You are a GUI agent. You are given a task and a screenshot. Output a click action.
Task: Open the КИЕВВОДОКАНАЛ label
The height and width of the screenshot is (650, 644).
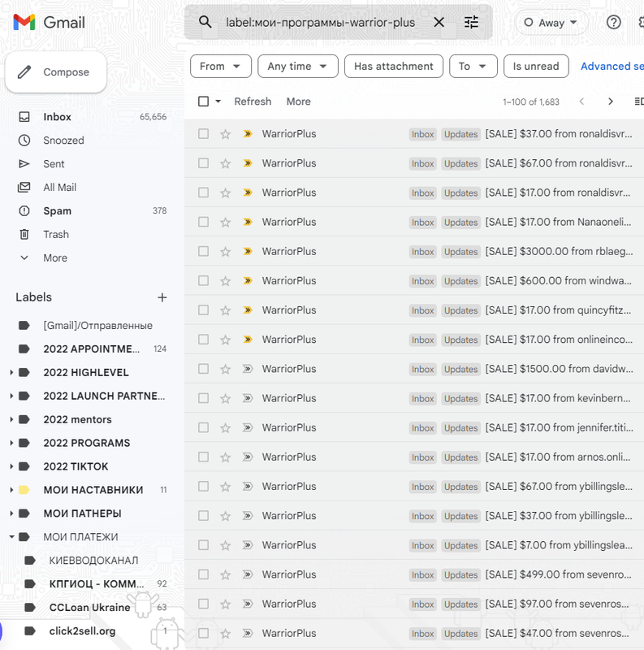tap(92, 561)
